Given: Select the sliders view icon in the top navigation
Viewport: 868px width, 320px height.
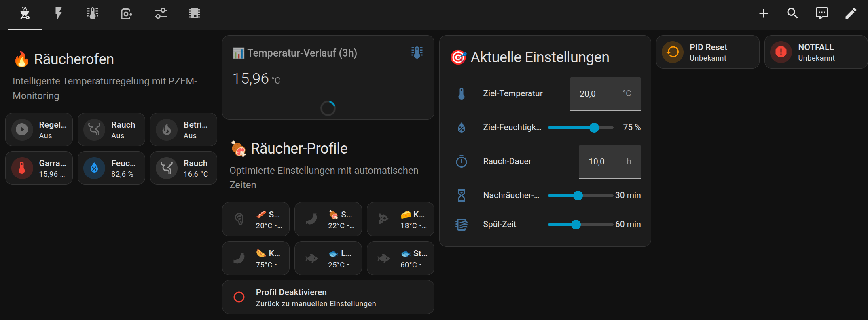Looking at the screenshot, I should click(x=160, y=13).
